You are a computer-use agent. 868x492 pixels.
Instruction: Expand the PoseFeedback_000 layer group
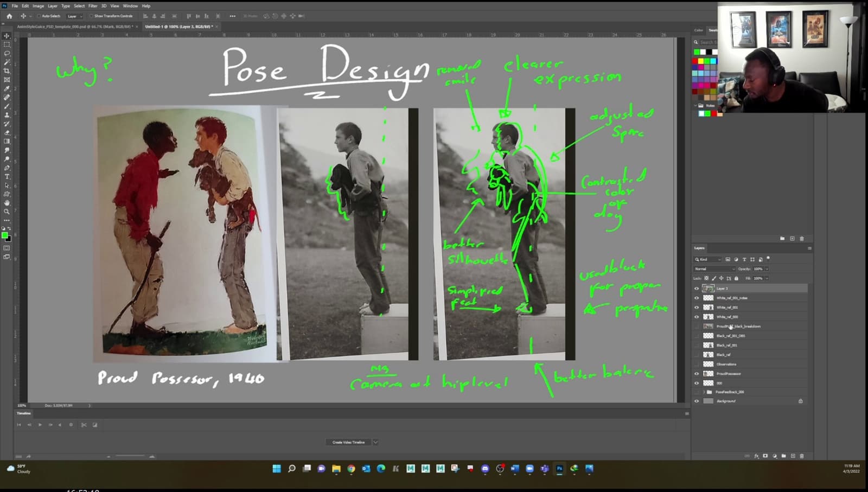click(704, 392)
